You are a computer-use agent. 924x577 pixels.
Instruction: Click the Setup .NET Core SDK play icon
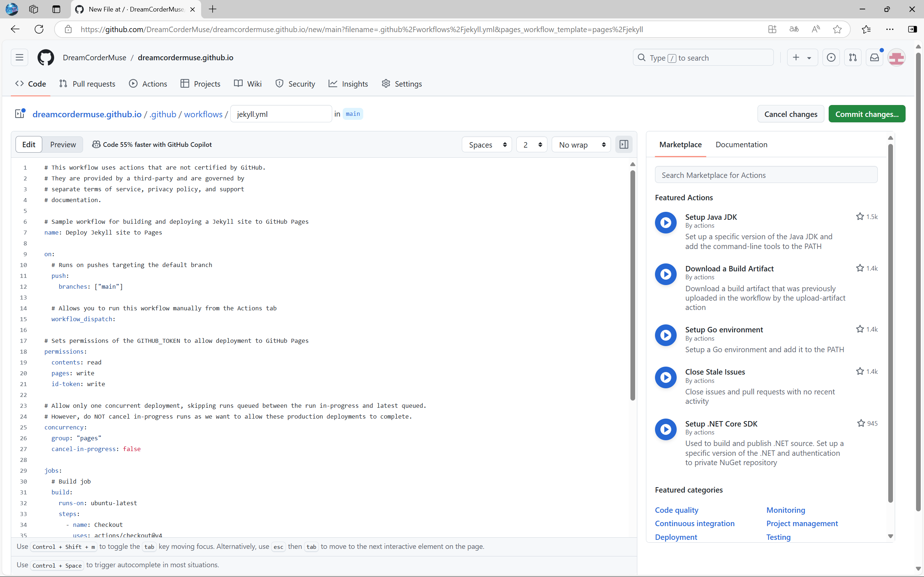[665, 429]
